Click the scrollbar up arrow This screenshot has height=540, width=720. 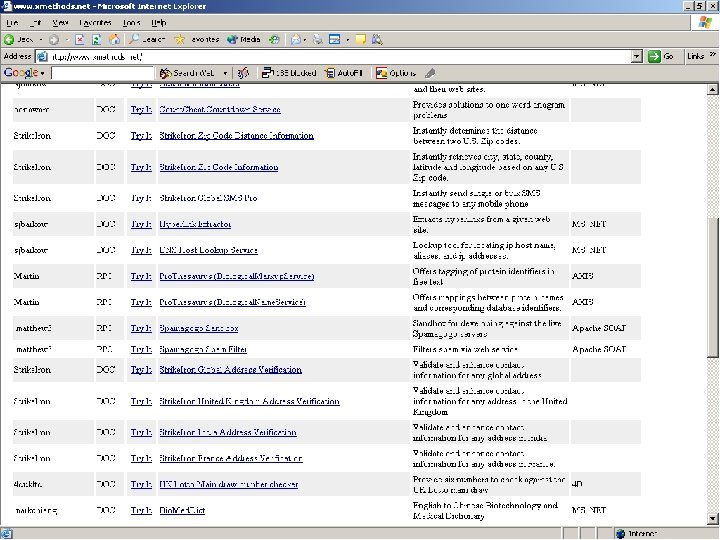713,90
